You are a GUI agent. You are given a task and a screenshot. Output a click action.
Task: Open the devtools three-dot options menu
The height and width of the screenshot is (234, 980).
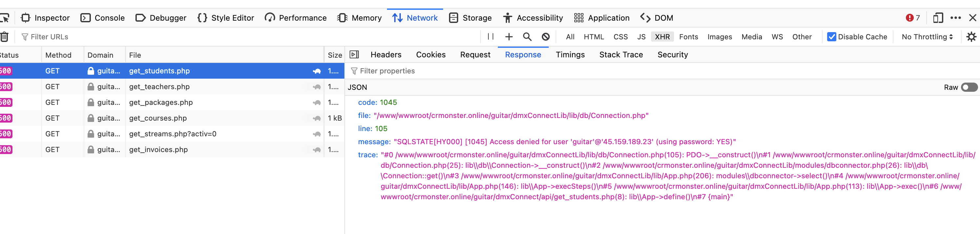tap(955, 18)
